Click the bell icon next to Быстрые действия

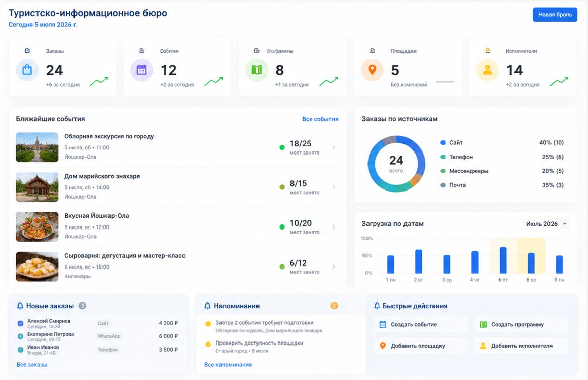(377, 306)
